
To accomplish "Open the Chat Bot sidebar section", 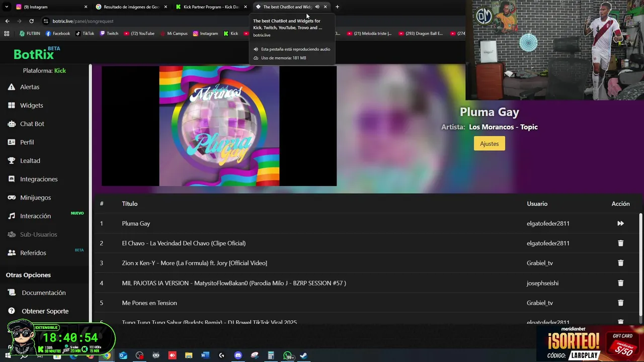I will (32, 124).
